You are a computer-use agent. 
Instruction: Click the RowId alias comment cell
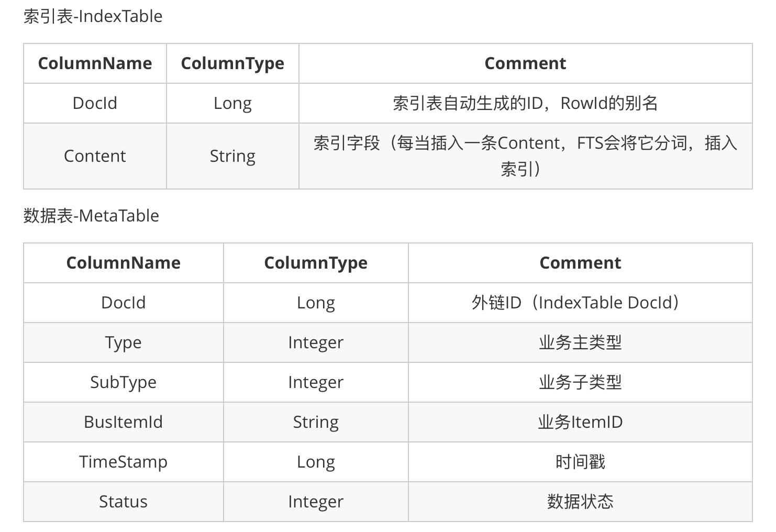pos(525,103)
